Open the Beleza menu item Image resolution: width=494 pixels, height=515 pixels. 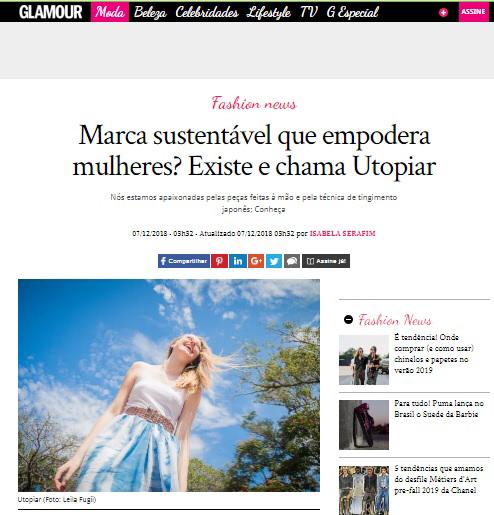(150, 12)
